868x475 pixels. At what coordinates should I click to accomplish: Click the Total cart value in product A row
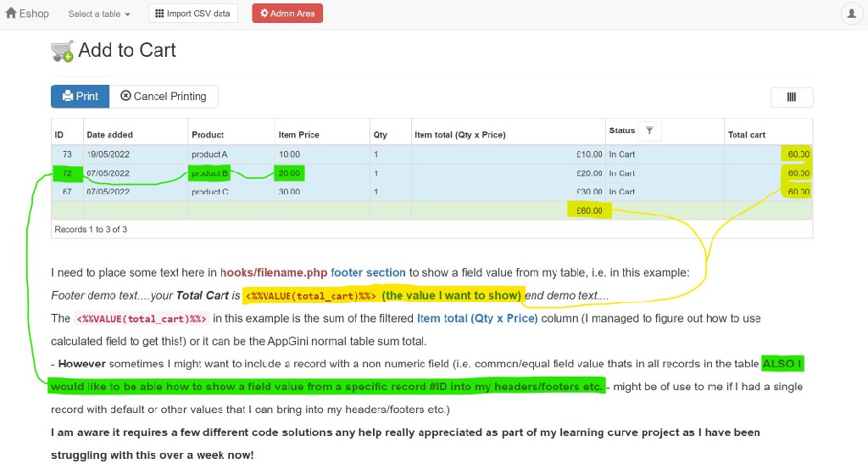[x=797, y=154]
